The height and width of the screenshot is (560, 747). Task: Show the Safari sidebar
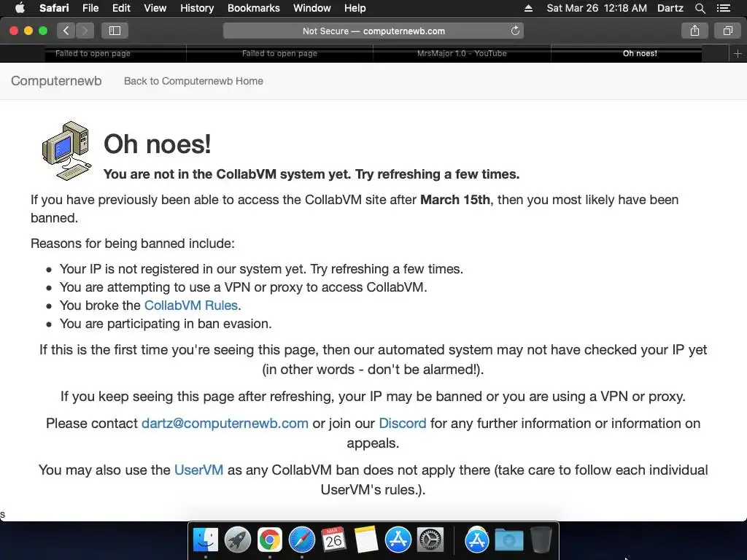point(115,31)
